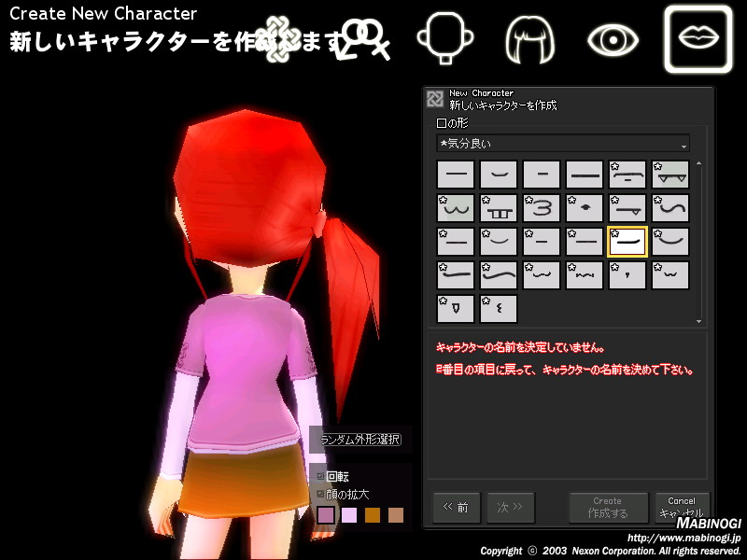Pick the unstarred thin straight-line mouth
The image size is (747, 560).
point(456,175)
